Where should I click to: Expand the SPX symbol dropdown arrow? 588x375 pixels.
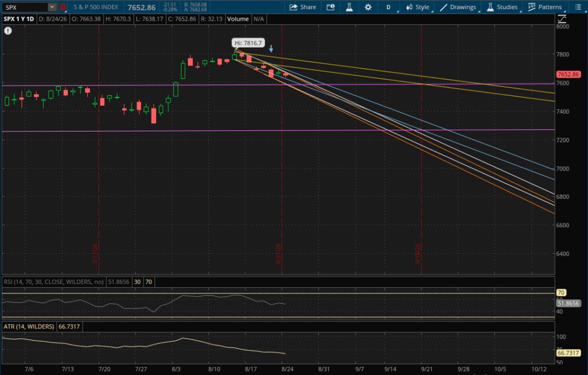tap(52, 7)
